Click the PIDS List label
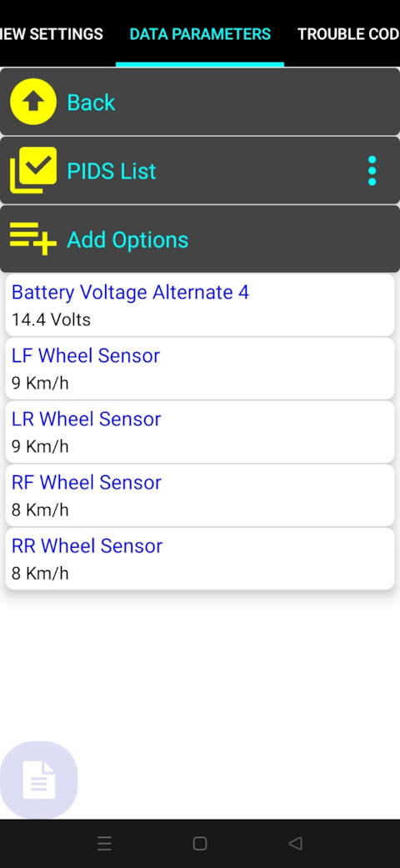The width and height of the screenshot is (400, 868). 111,171
